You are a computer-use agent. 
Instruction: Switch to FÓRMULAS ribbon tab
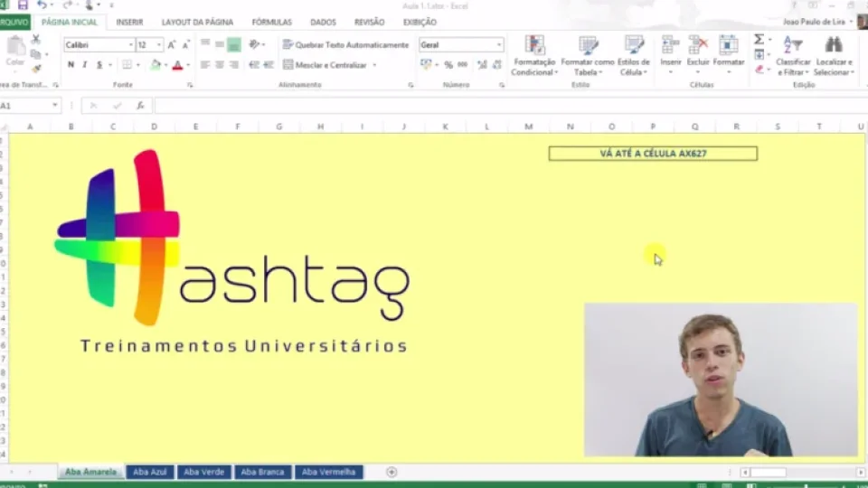coord(271,22)
